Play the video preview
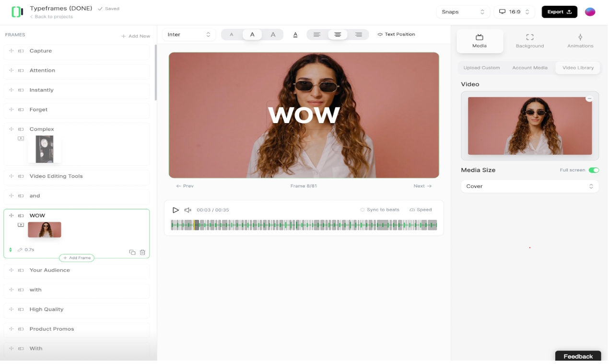Image resolution: width=609 pixels, height=364 pixels. (176, 210)
